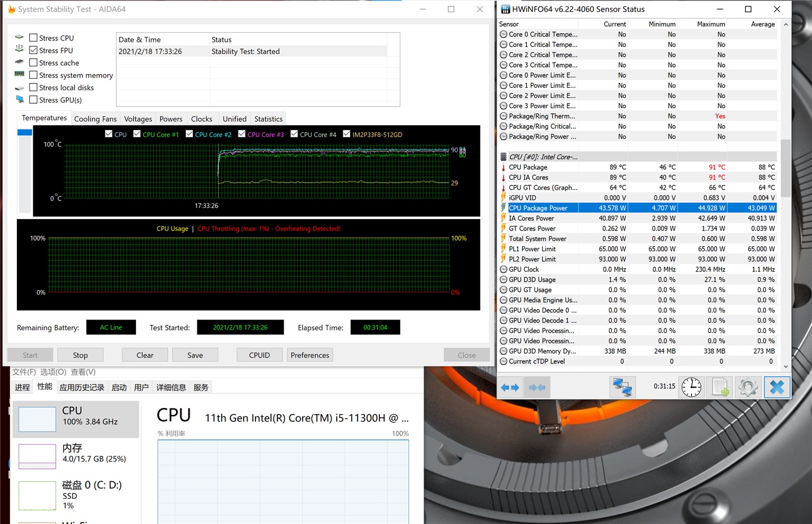Open the Preferences button
Viewport: 812px width, 524px height.
[310, 355]
